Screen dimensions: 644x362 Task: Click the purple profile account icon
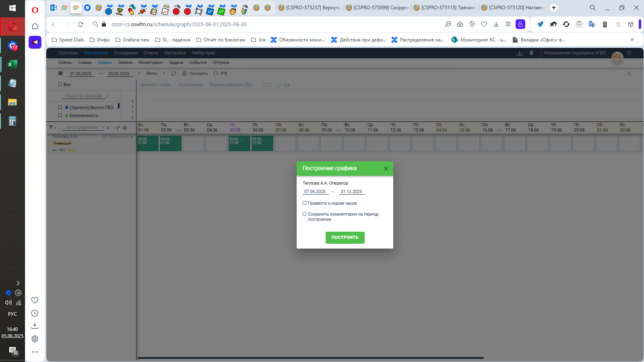[x=520, y=24]
